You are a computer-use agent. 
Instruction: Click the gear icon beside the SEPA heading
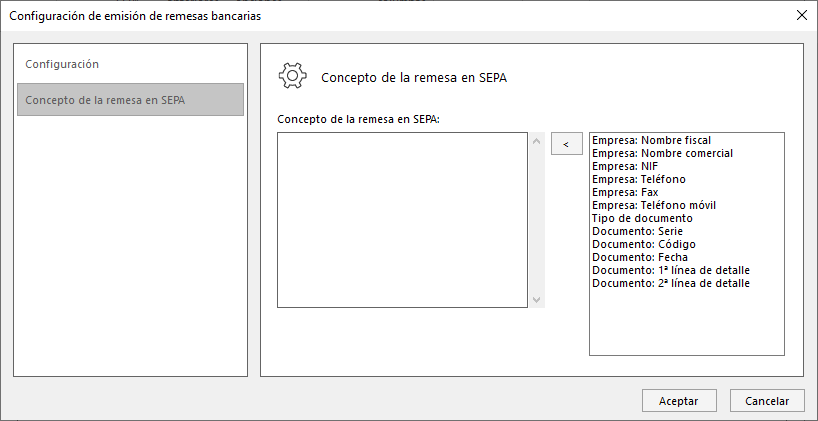[293, 76]
